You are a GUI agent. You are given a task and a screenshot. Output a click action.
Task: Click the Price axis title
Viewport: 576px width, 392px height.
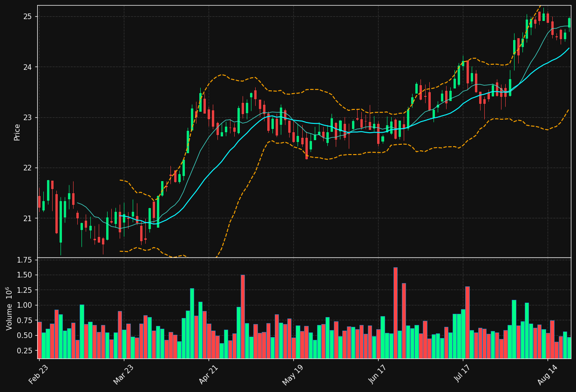coord(17,132)
